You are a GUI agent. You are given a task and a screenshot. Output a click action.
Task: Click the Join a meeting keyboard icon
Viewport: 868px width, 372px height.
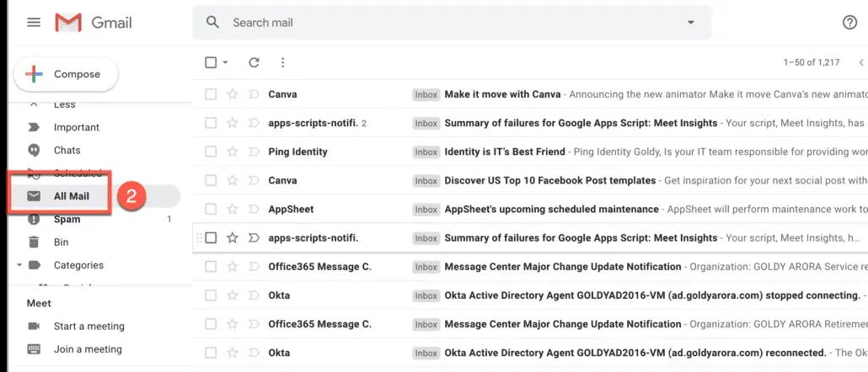(34, 349)
